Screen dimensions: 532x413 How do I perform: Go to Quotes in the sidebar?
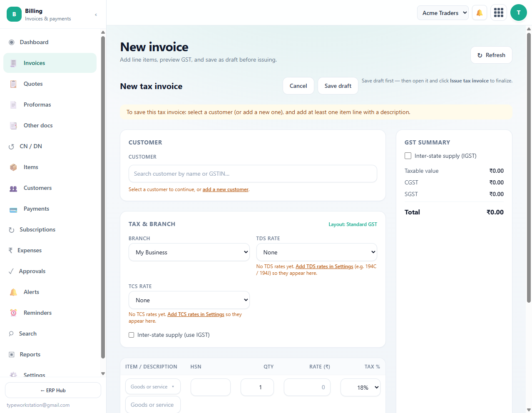50,84
